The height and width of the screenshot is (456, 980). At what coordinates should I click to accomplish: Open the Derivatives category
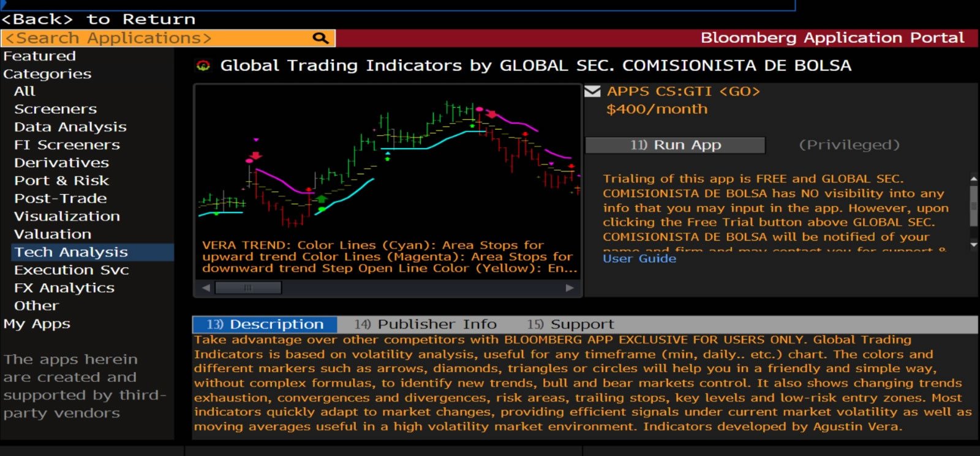[x=61, y=163]
